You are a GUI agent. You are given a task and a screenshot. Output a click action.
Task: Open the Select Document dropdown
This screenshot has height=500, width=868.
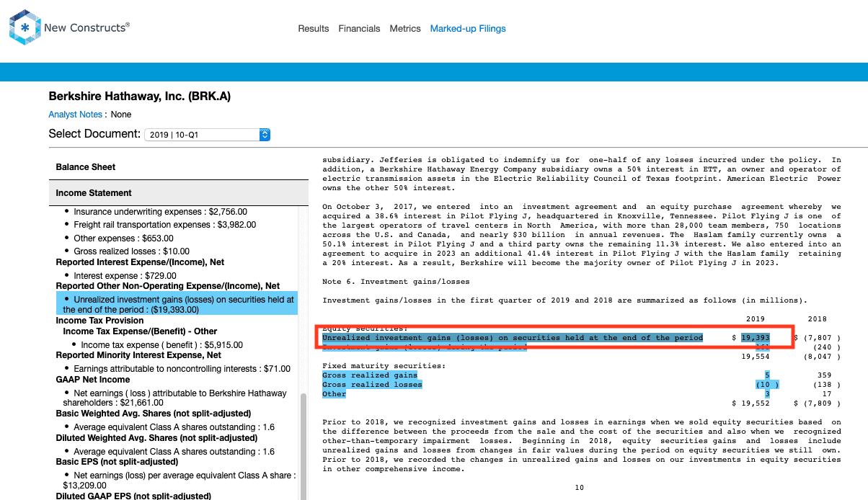(207, 135)
